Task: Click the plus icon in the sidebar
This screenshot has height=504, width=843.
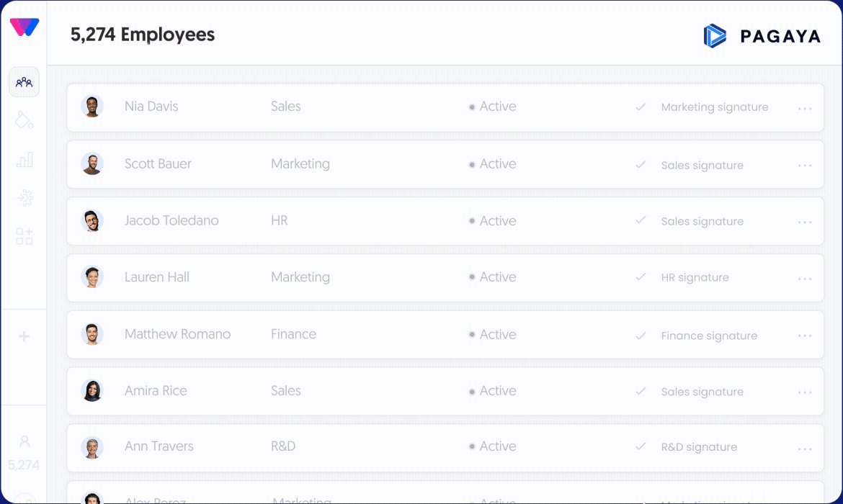Action: 24,336
